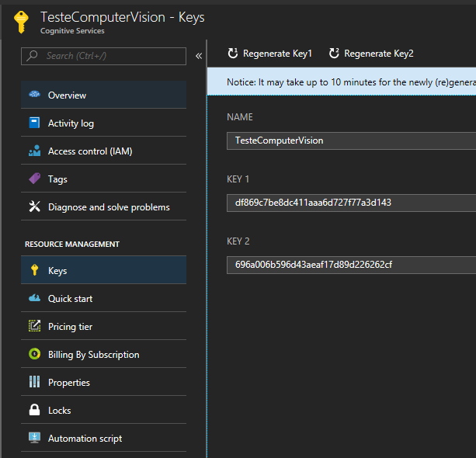This screenshot has height=458, width=476.
Task: Click the yellow key icon in header
Action: pyautogui.click(x=21, y=23)
